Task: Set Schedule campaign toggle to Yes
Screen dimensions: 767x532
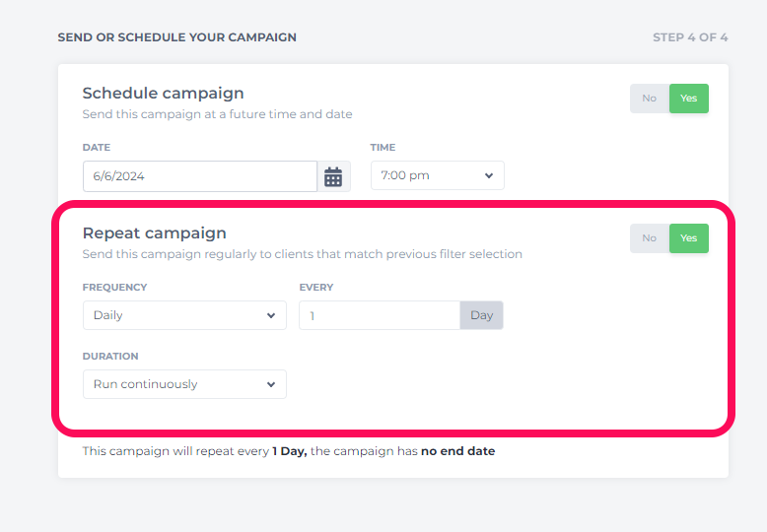Action: 689,99
